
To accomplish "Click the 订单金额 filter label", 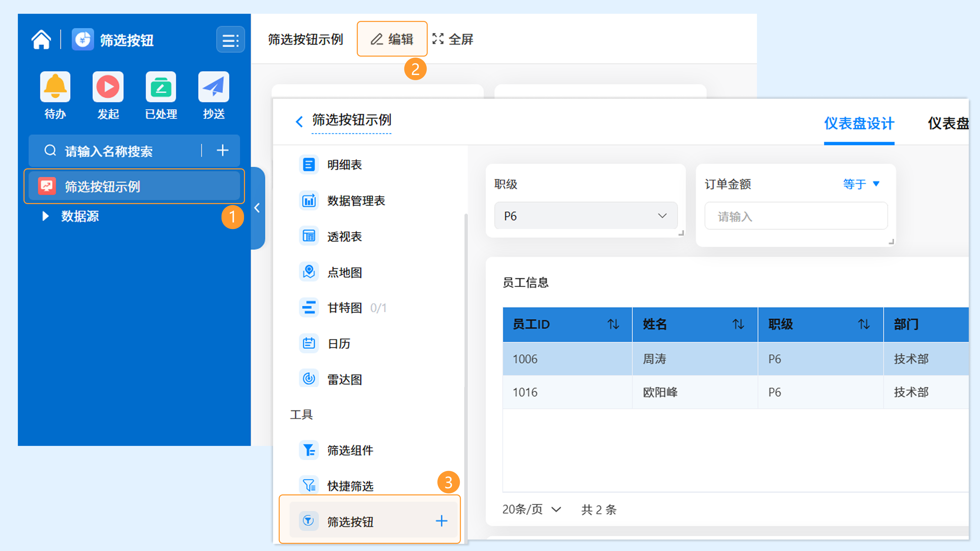I will (728, 184).
